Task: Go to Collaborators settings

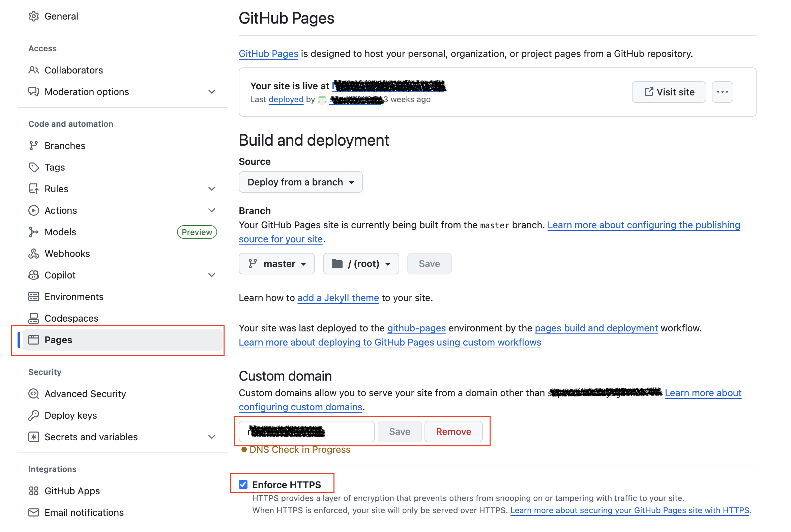Action: point(122,70)
